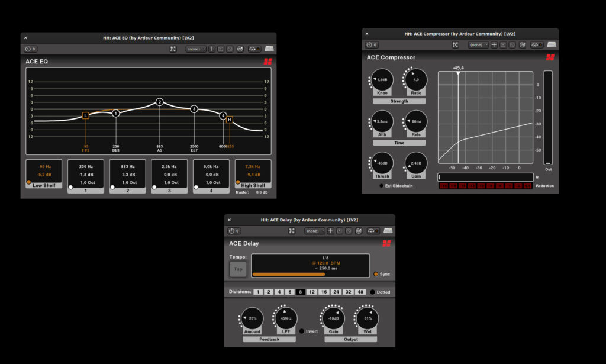The width and height of the screenshot is (606, 364).
Task: Open latency settings in ACE Delay window
Action: 234,231
